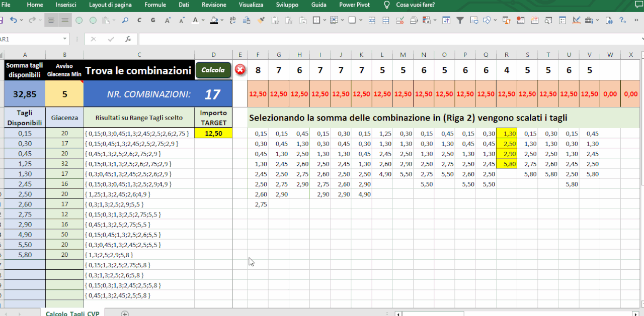Viewport: 644px width, 316px height.
Task: Toggle the center align button
Action: [51, 20]
